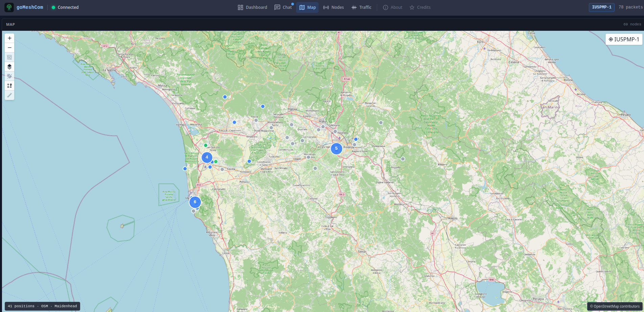
Task: Zoom in on the map
Action: (9, 38)
